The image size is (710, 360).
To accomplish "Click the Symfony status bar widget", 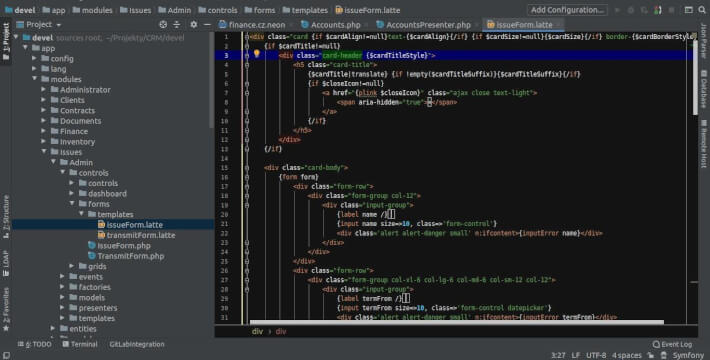I will pos(688,355).
